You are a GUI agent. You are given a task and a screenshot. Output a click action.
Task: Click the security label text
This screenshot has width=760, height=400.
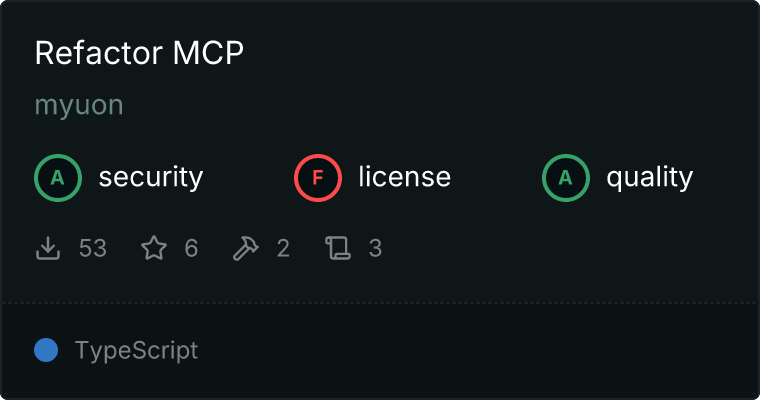[x=151, y=177]
